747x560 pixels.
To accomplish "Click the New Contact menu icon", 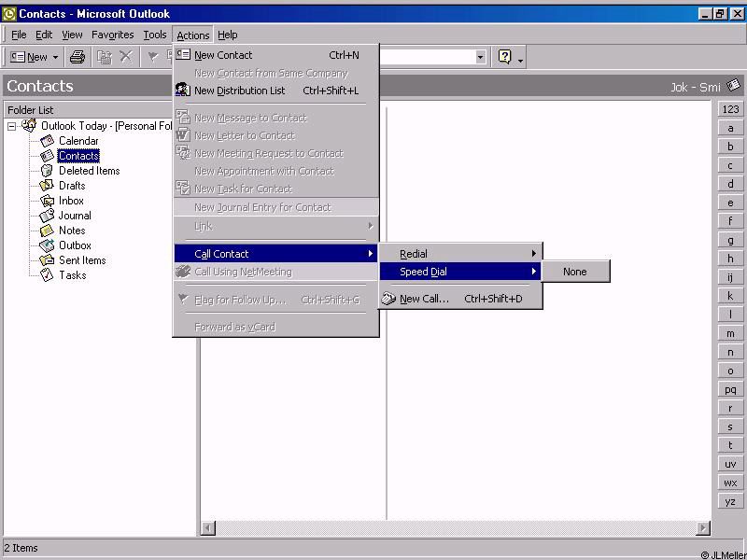I will 183,54.
